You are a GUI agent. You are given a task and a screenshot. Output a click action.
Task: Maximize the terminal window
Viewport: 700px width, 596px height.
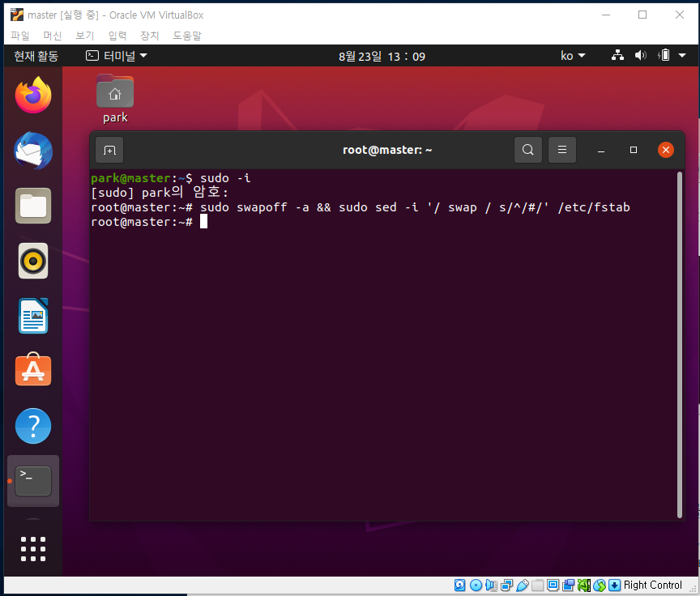pos(633,150)
